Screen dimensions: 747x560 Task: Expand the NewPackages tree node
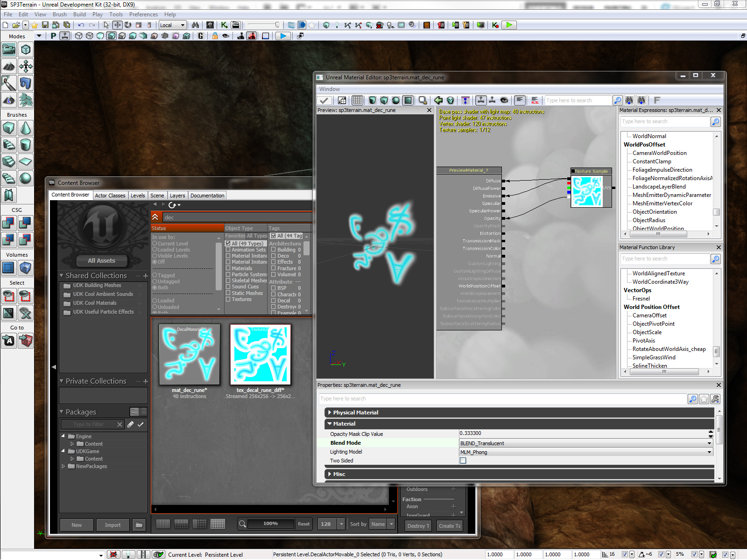63,466
